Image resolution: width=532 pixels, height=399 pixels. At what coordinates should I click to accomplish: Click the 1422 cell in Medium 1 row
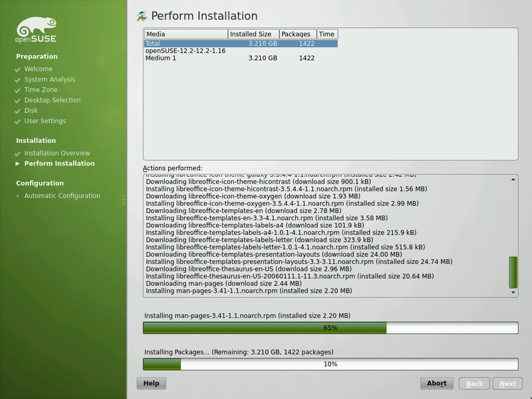[x=307, y=58]
